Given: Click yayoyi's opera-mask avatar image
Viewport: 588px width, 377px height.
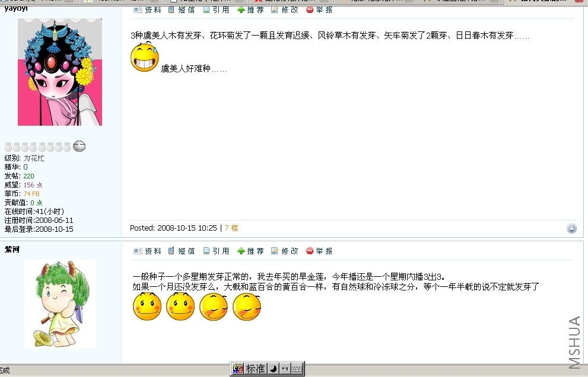Looking at the screenshot, I should click(59, 72).
